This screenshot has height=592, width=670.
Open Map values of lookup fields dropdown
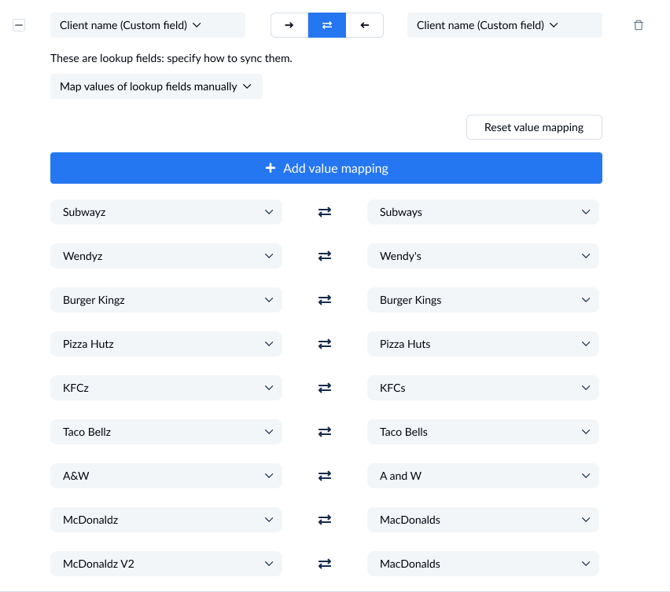coord(156,87)
